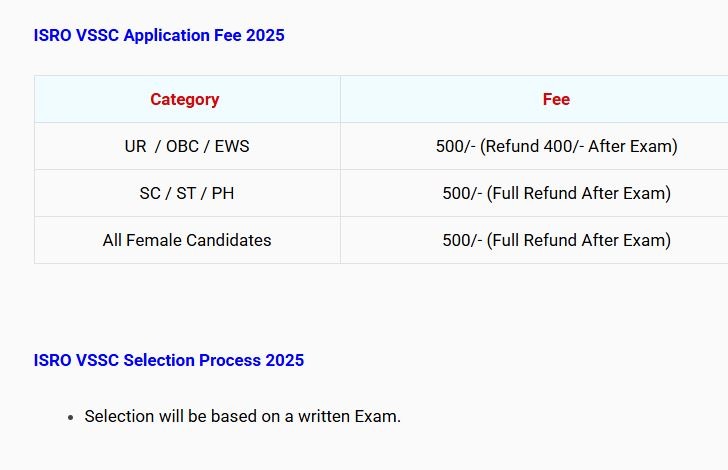This screenshot has width=728, height=470.
Task: Click the SC / ST / PH cell
Action: click(187, 193)
